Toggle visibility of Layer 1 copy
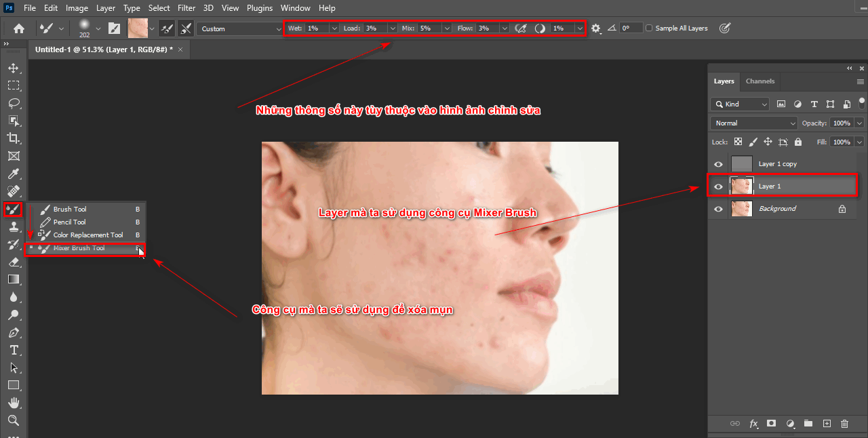Image resolution: width=868 pixels, height=438 pixels. [x=717, y=163]
